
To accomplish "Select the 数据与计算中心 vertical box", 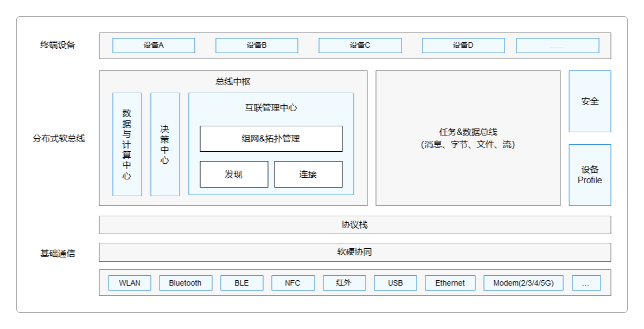I will (x=127, y=144).
